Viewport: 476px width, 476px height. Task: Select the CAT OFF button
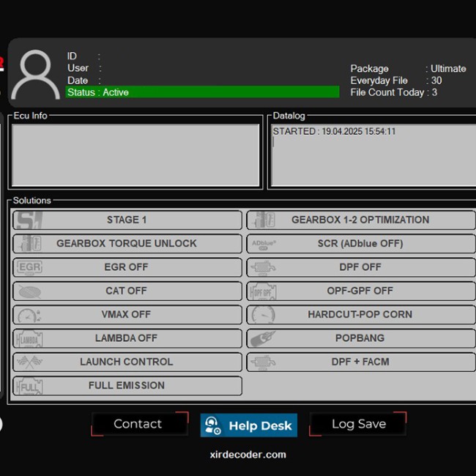click(x=127, y=291)
